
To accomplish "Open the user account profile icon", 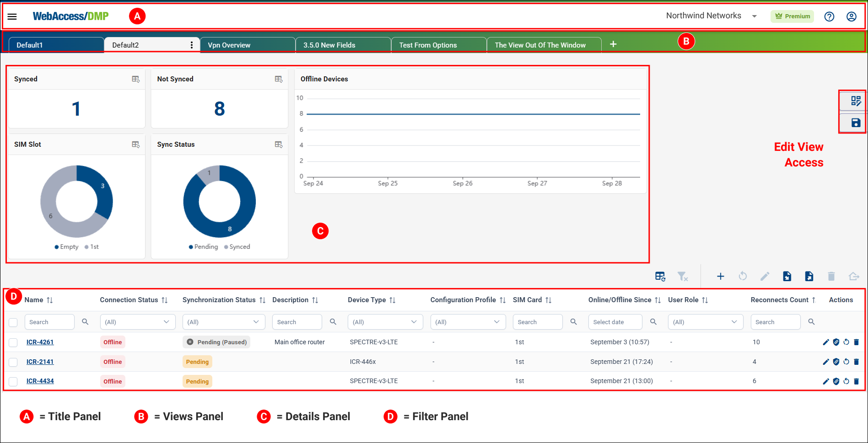I will click(851, 16).
